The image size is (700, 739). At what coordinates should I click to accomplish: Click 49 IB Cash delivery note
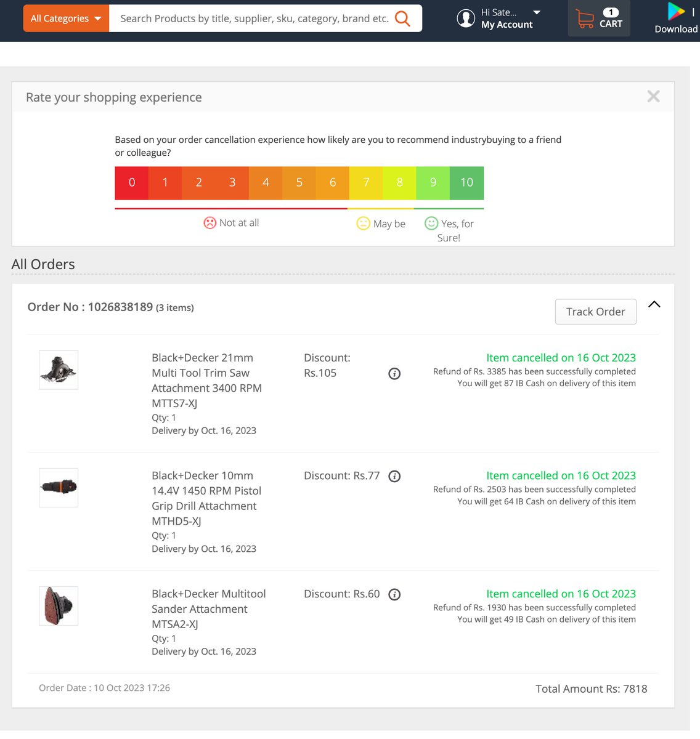click(547, 620)
